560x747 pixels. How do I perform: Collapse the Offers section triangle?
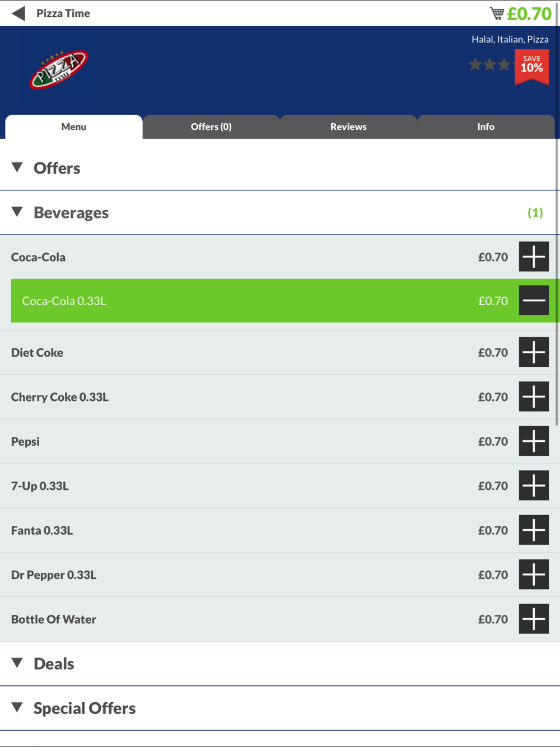tap(17, 167)
